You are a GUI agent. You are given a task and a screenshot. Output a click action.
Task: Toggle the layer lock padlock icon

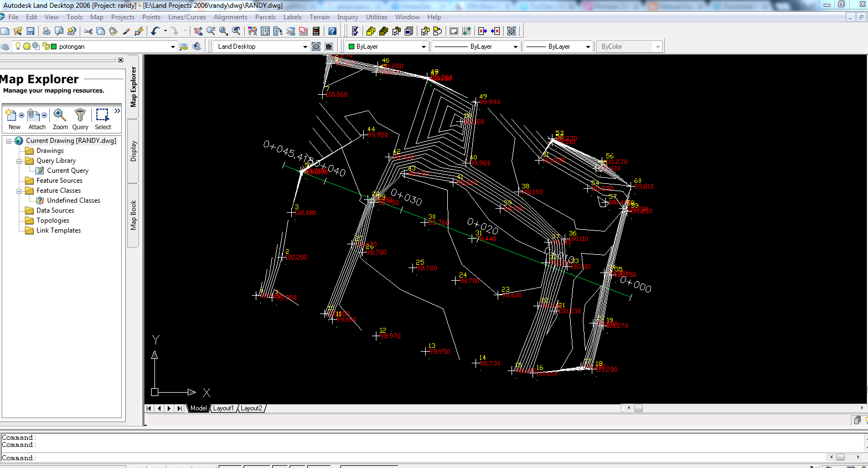point(45,47)
